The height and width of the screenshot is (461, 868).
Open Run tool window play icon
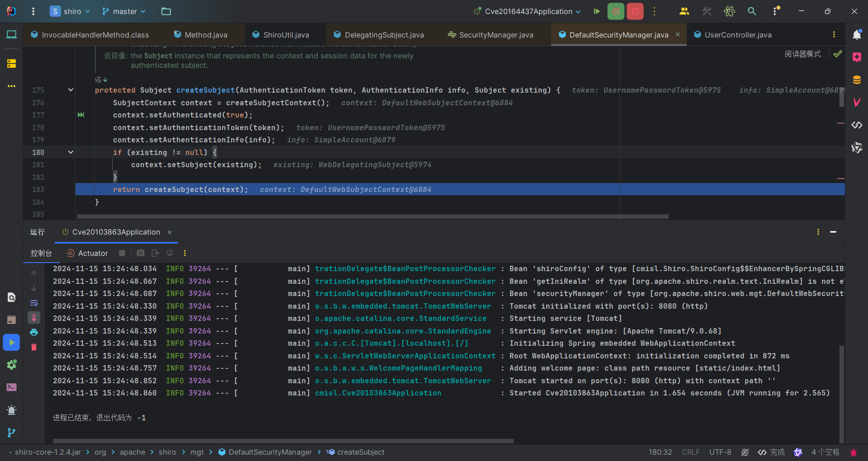click(x=11, y=343)
